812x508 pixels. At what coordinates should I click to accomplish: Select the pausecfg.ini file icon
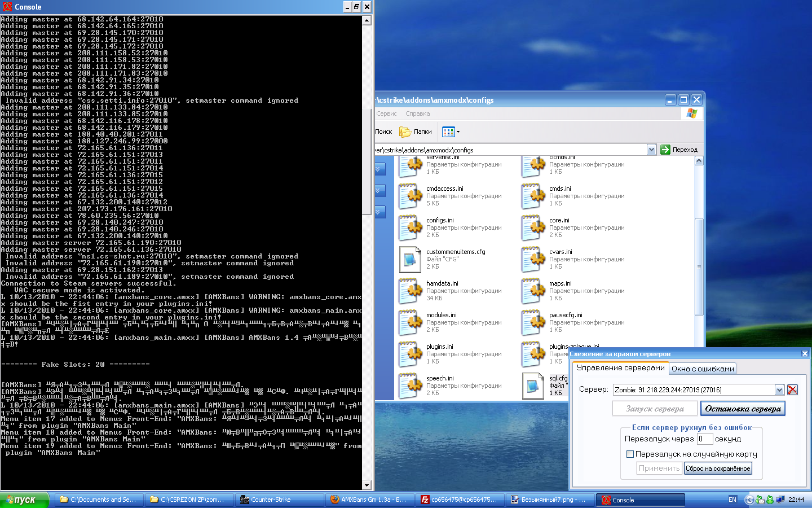coord(534,323)
